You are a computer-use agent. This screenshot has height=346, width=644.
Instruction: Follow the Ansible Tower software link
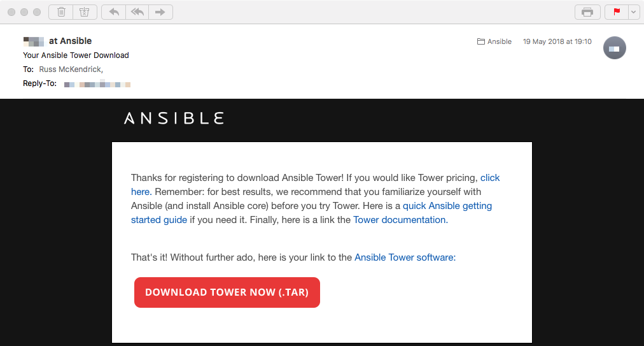coord(405,257)
